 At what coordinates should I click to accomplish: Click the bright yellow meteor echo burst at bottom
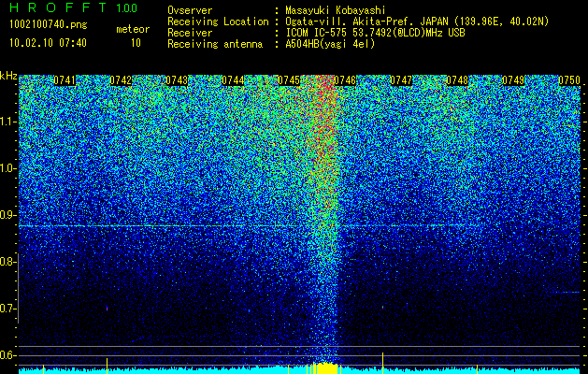pos(324,368)
